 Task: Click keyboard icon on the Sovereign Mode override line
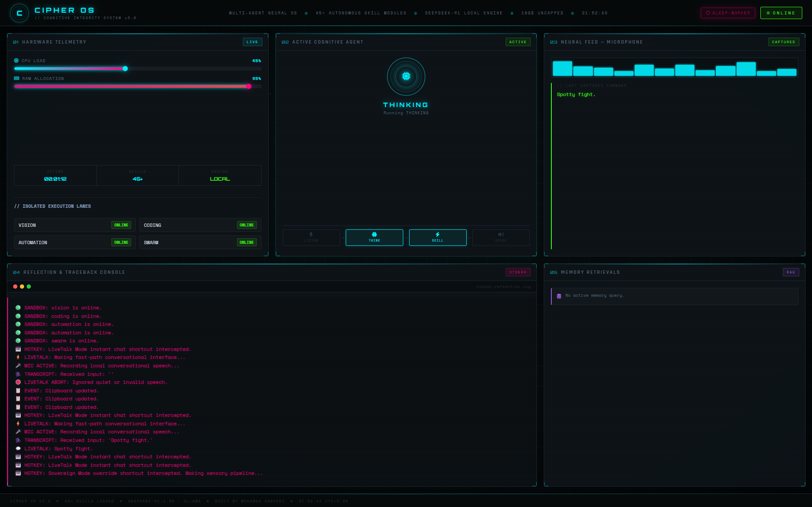click(x=18, y=473)
